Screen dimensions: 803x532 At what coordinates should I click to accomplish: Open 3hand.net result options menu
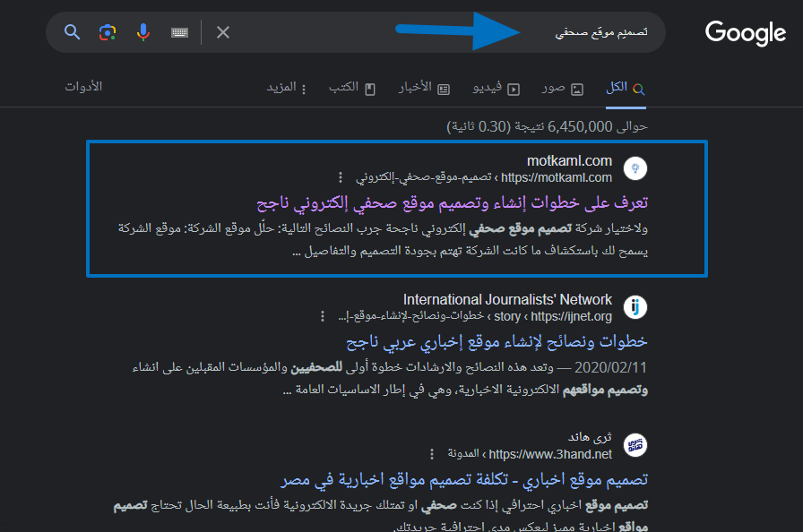[432, 454]
